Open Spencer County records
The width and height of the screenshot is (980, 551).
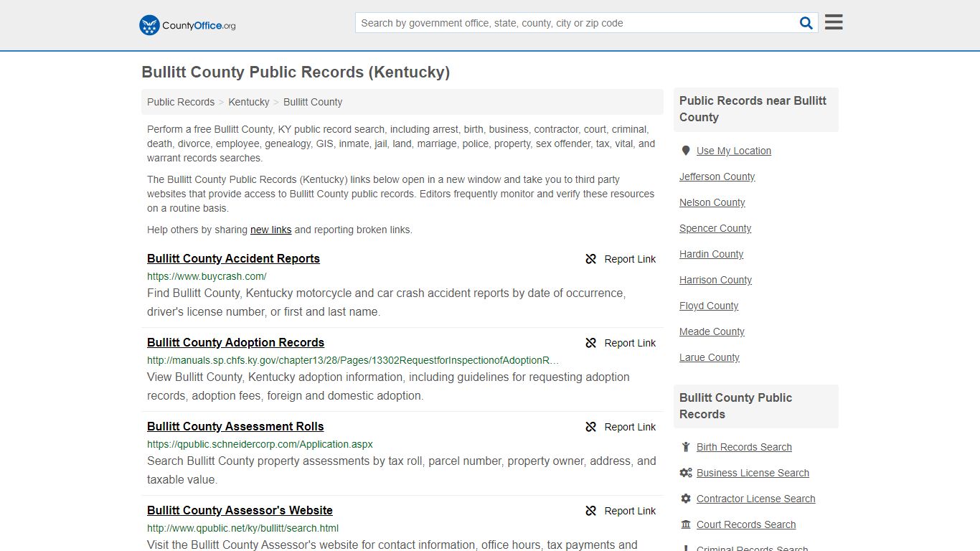click(x=715, y=228)
